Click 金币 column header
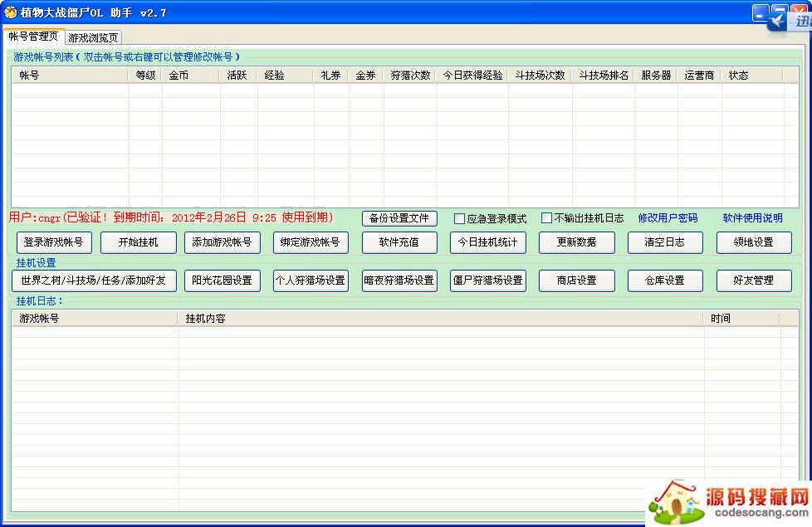 coord(191,76)
